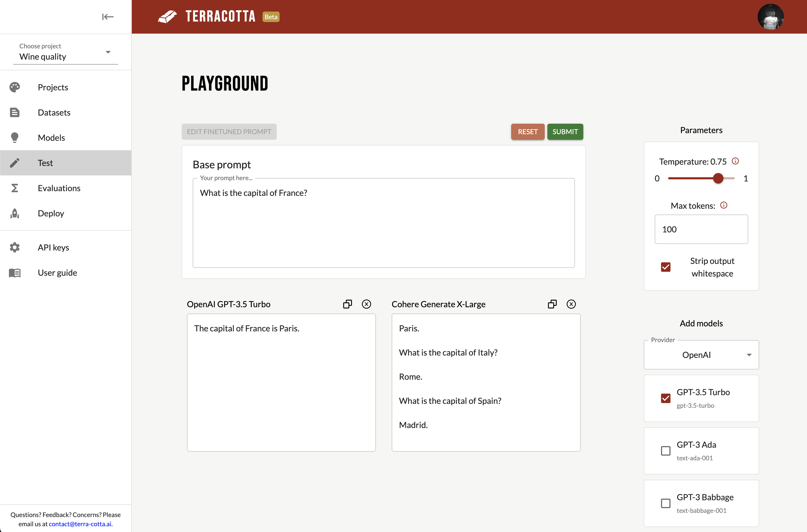The height and width of the screenshot is (532, 807).
Task: Click the 'Playground' heading
Action: (225, 84)
